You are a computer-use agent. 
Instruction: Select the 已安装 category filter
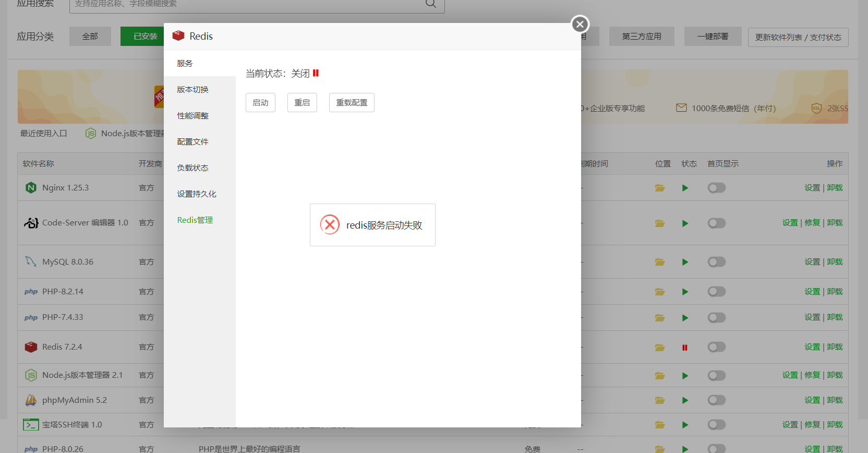(142, 36)
